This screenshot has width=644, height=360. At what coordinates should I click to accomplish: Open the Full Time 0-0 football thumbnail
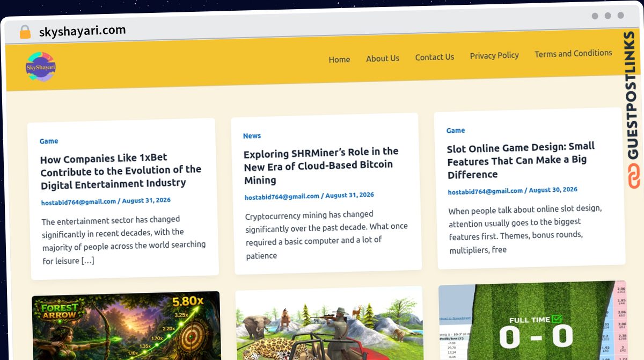coord(532,320)
